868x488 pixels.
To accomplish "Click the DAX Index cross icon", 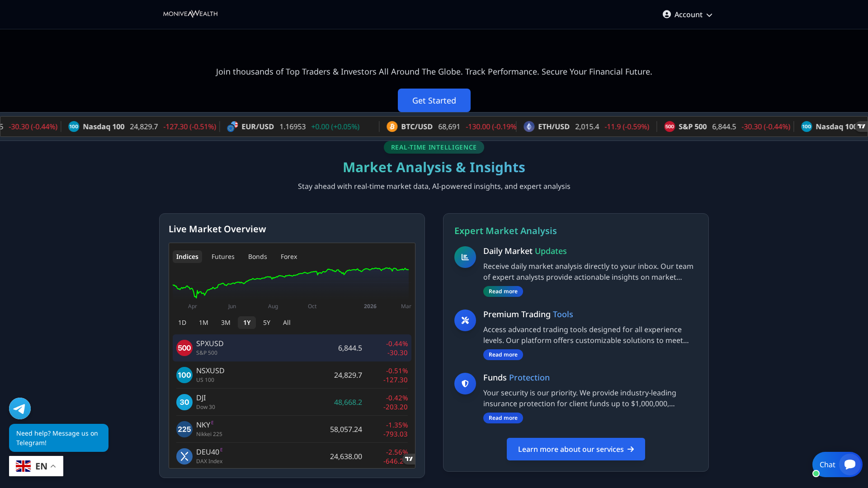I will [184, 456].
